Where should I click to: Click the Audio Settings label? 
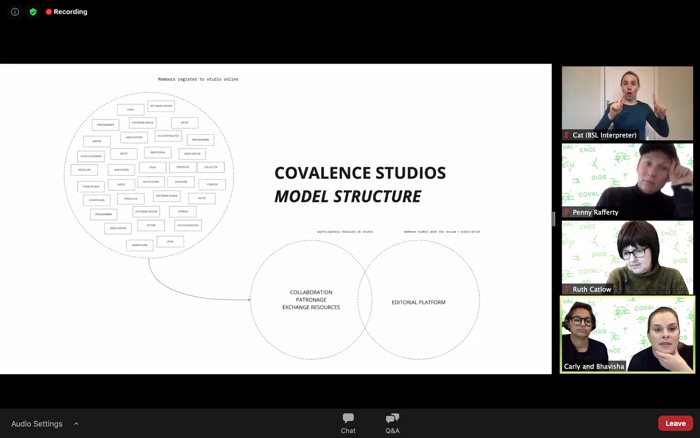click(x=37, y=424)
